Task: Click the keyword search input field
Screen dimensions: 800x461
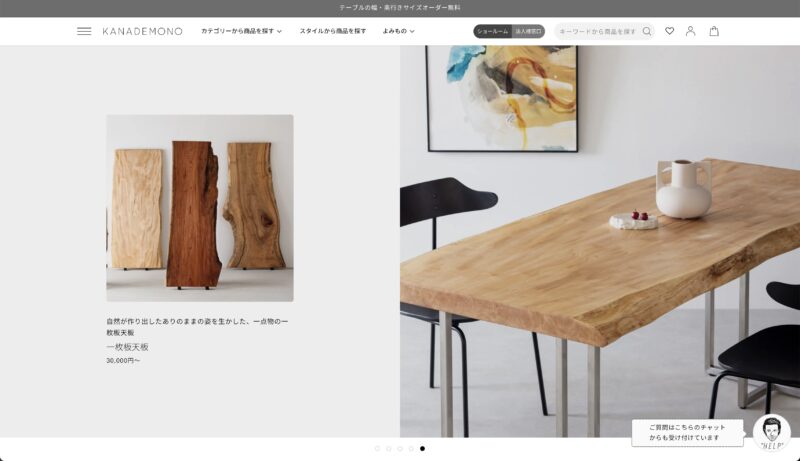Action: [597, 31]
